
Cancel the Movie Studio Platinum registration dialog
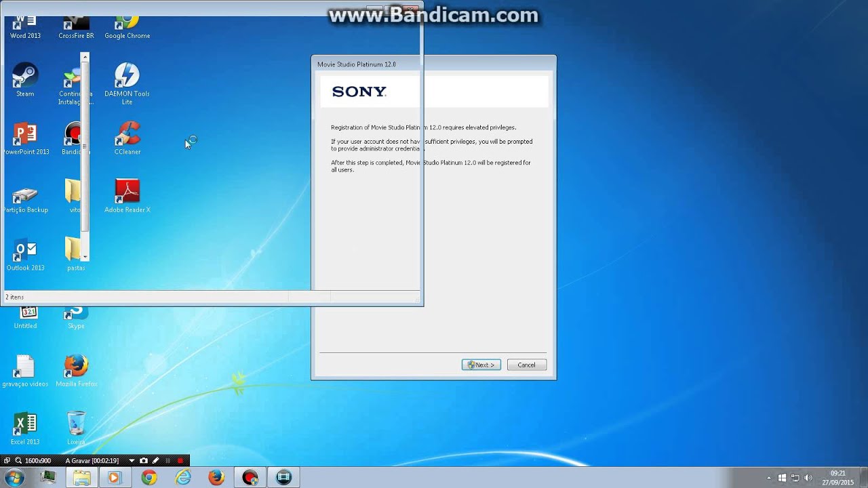coord(526,365)
